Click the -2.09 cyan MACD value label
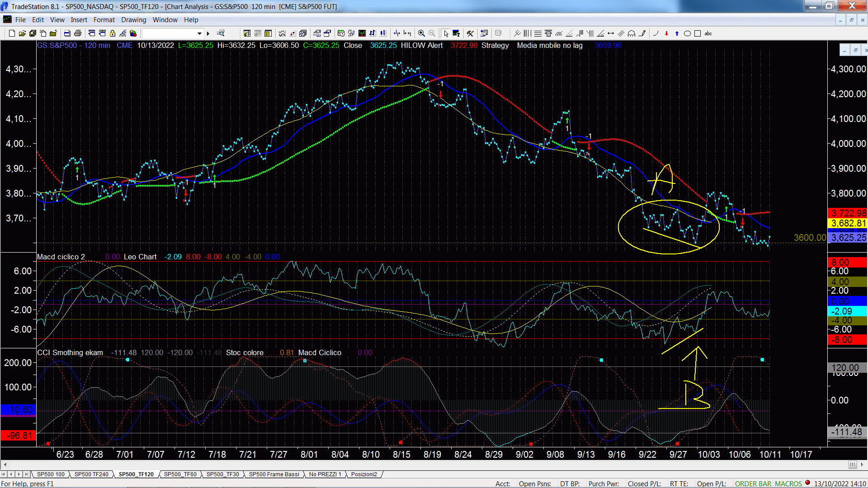 (847, 311)
